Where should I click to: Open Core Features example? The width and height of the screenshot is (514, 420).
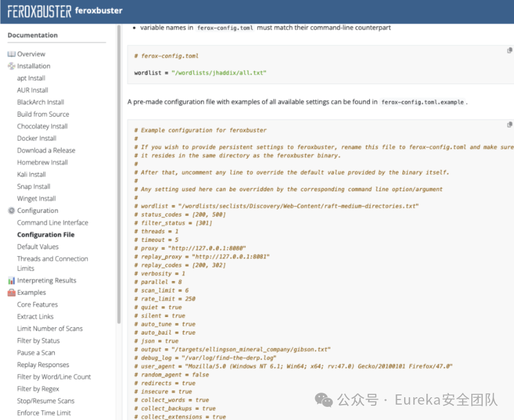[x=38, y=304]
